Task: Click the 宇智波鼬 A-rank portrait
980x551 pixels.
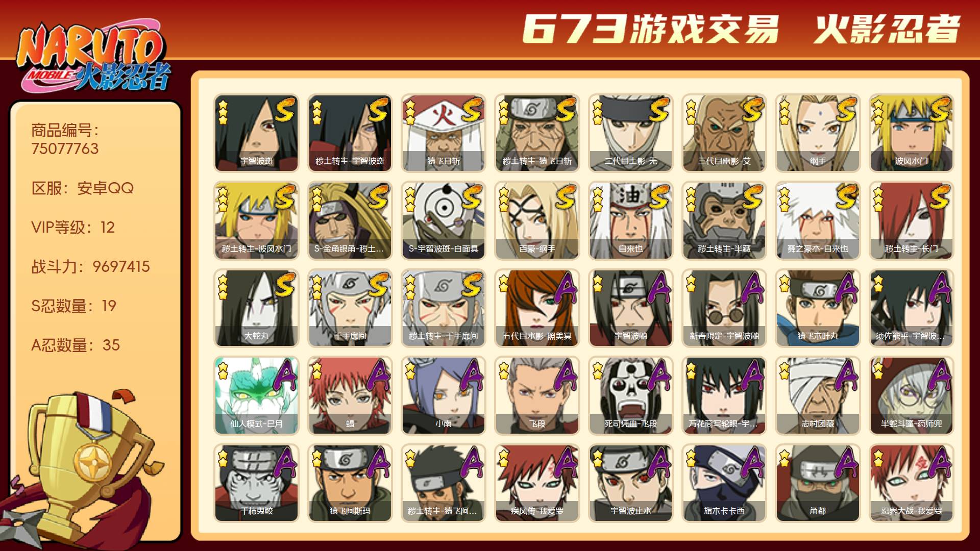Action: pos(630,308)
